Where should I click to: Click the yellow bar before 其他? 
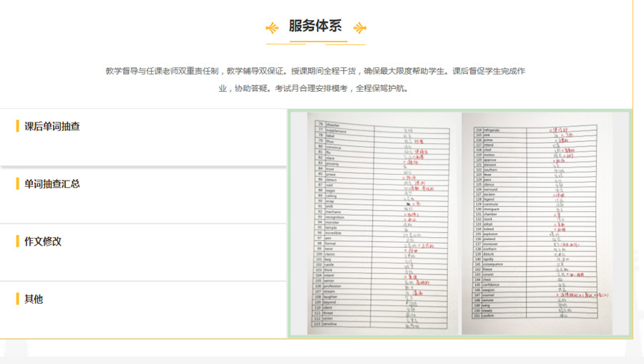(x=17, y=299)
